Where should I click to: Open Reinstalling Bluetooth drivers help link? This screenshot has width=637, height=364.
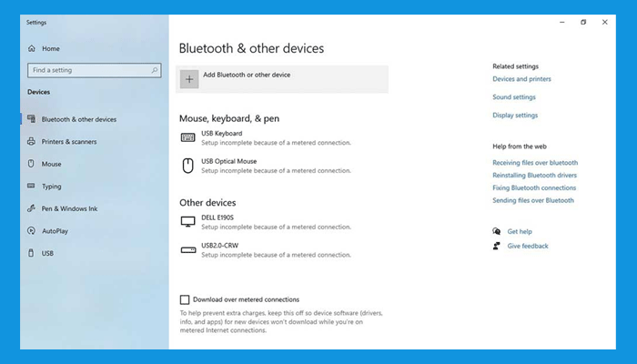coord(534,175)
